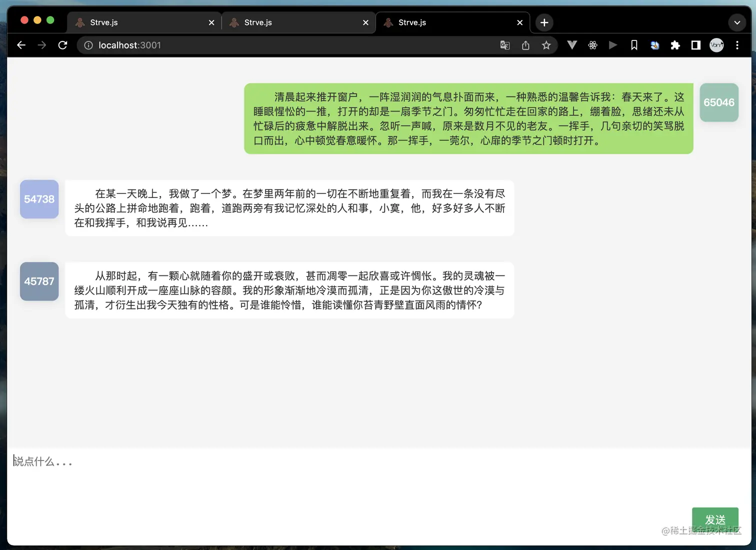Close the second Strve.js tab
This screenshot has height=550, width=756.
click(365, 22)
